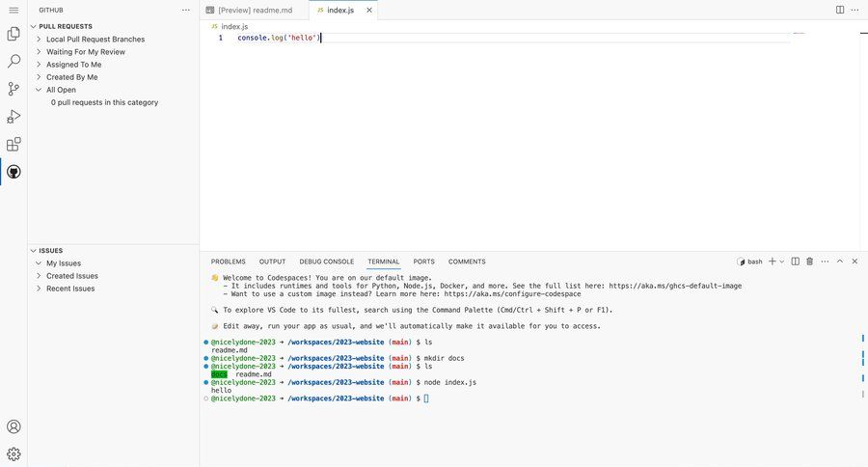Open editor more actions ellipsis
Viewport: 868px width, 467px height.
point(854,10)
